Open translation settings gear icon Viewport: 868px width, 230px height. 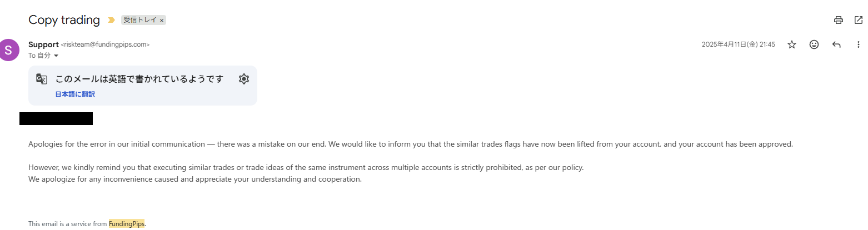tap(243, 79)
